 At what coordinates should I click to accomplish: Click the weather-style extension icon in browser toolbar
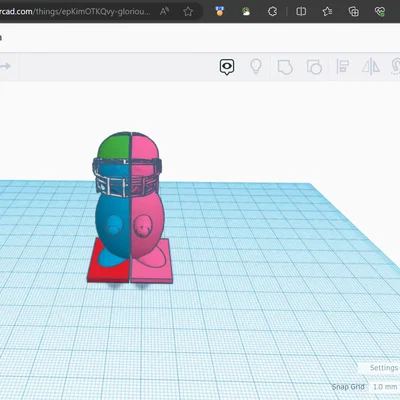click(x=246, y=12)
